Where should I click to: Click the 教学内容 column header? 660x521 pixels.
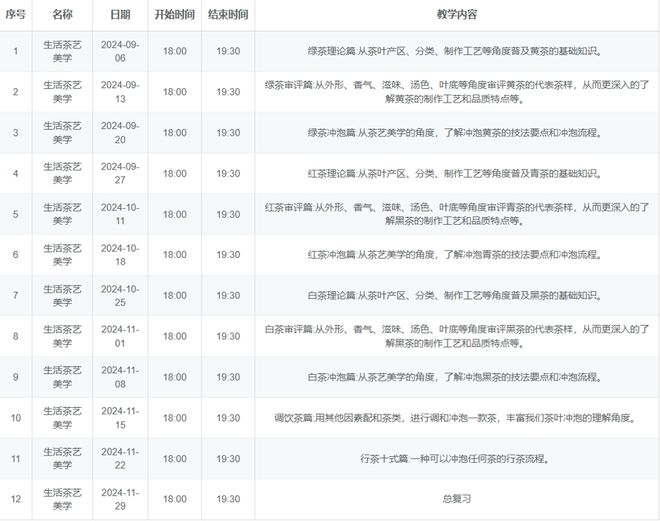click(x=456, y=15)
